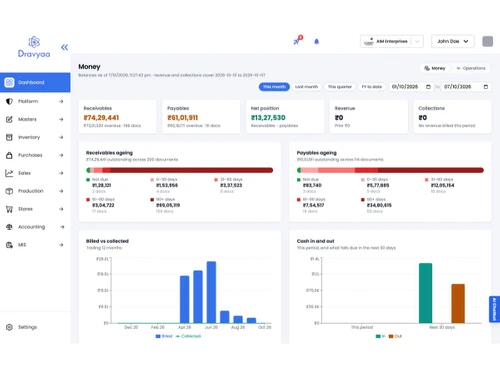The height and width of the screenshot is (375, 500).
Task: Open the ABM Enterprises company dropdown
Action: (392, 41)
